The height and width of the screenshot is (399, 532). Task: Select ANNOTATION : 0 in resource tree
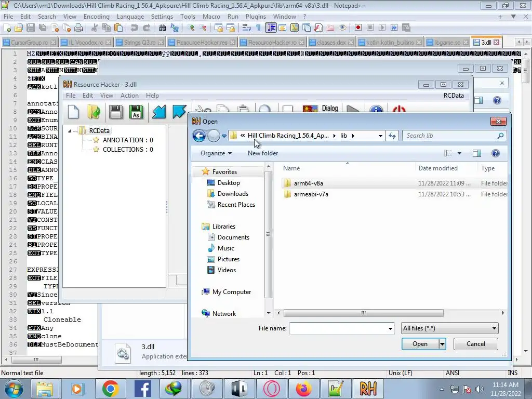click(x=128, y=140)
